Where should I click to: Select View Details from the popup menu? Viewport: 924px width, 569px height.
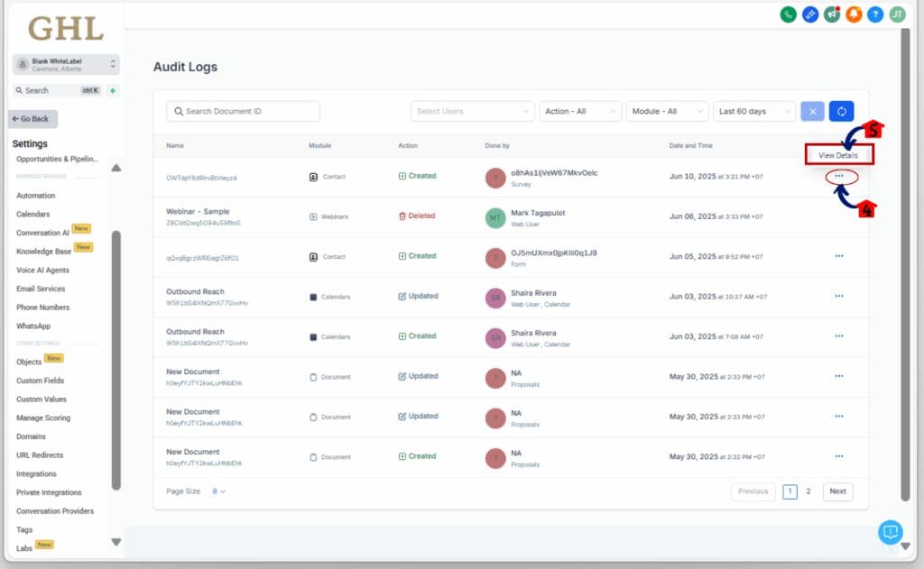(x=838, y=155)
